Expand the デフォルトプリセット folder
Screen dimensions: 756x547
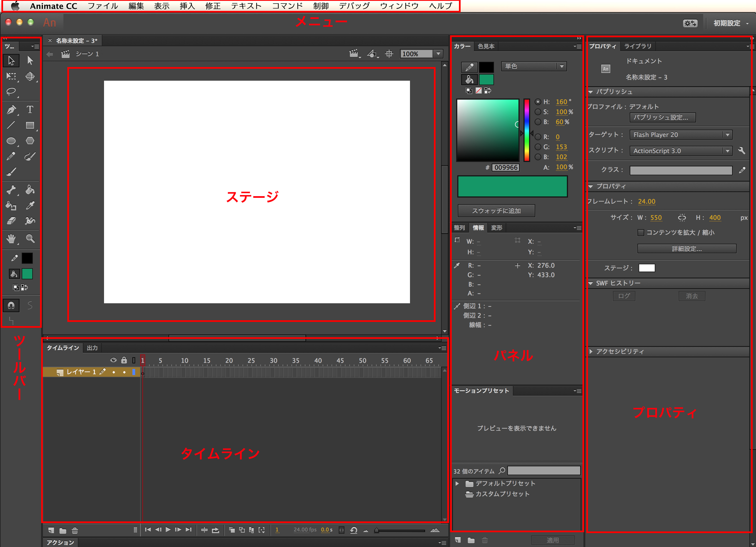457,483
